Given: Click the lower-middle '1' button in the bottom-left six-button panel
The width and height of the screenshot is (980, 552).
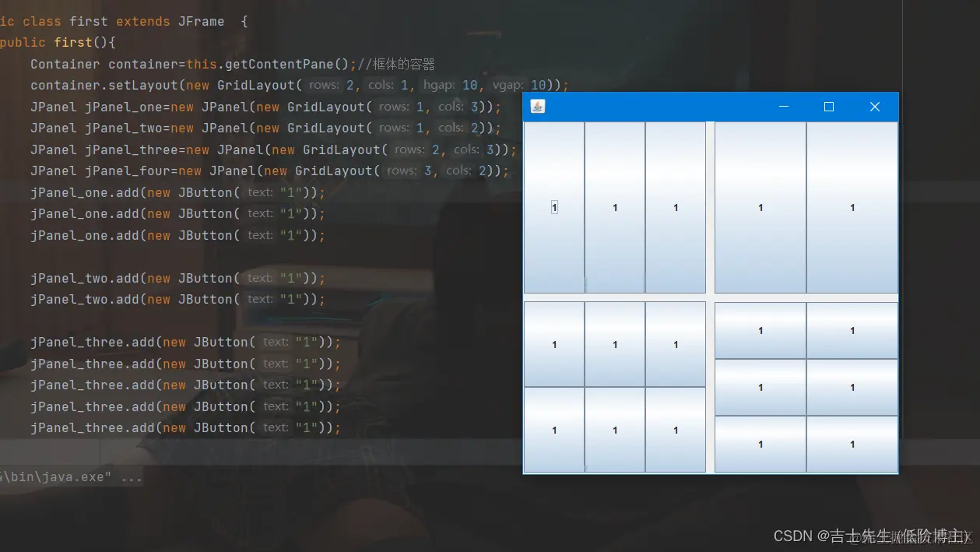Looking at the screenshot, I should point(615,430).
